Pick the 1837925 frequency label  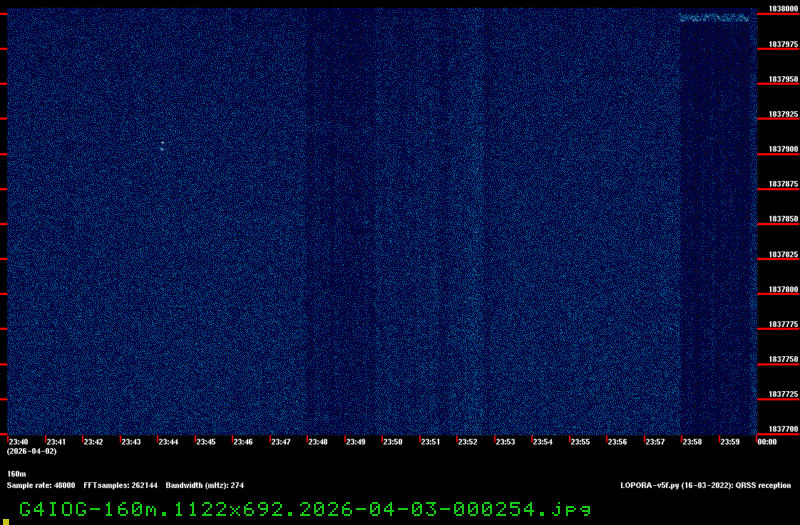[x=783, y=114]
